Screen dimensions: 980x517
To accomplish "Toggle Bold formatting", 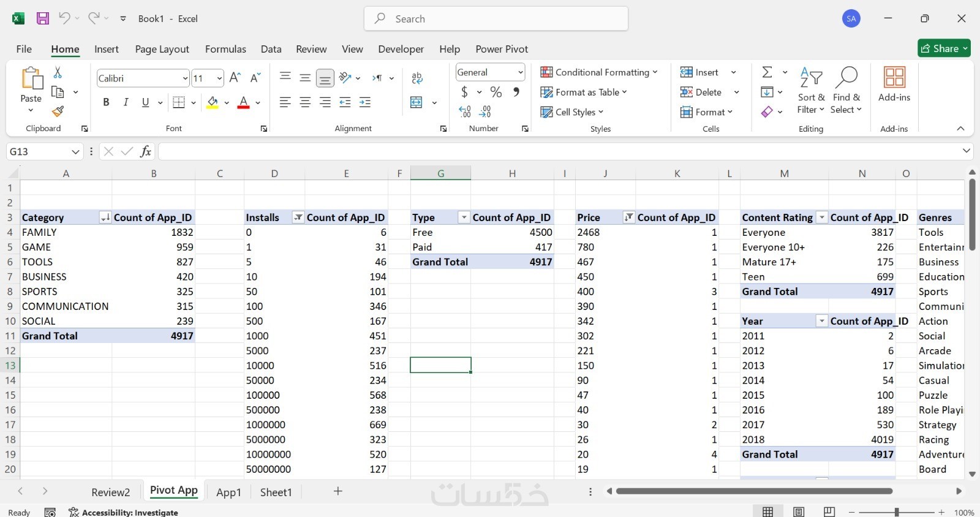I will click(x=106, y=102).
